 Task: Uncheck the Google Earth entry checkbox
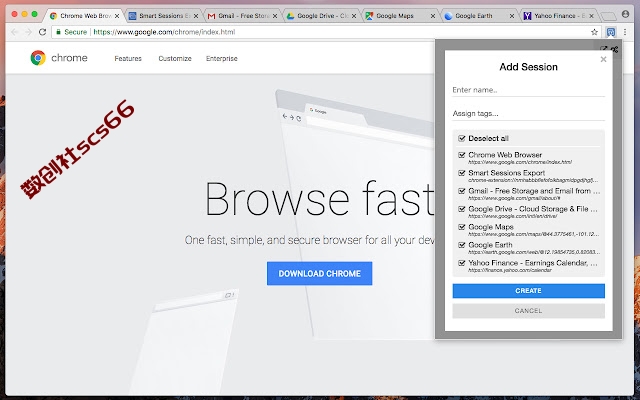tap(462, 245)
